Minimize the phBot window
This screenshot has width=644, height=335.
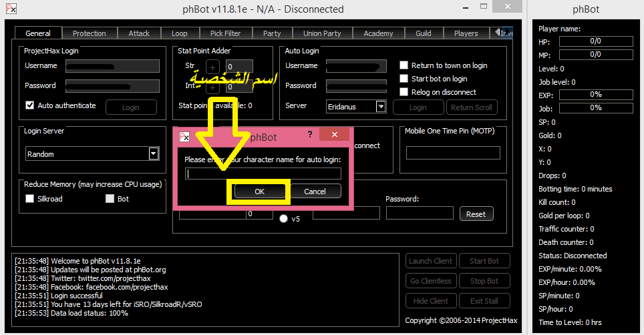tap(466, 7)
